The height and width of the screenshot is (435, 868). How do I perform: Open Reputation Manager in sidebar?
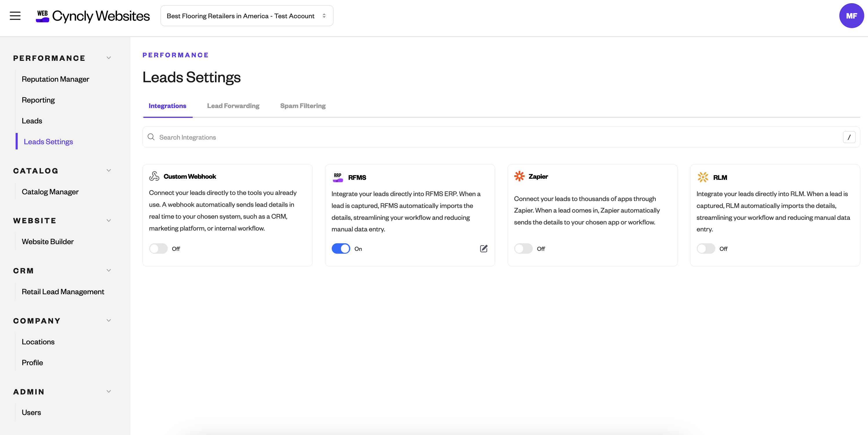click(x=56, y=79)
